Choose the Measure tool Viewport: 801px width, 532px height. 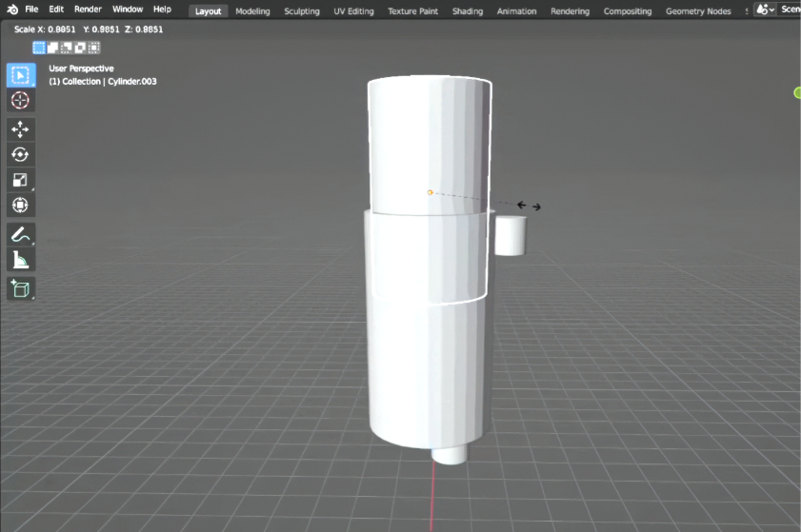coord(20,259)
